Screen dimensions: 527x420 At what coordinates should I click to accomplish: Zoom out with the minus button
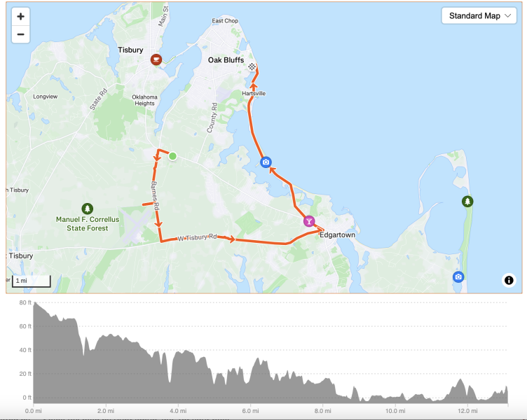pyautogui.click(x=20, y=34)
